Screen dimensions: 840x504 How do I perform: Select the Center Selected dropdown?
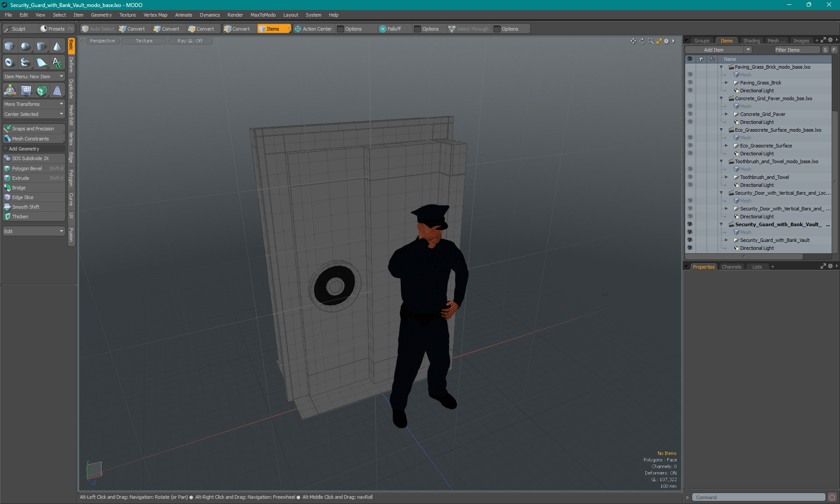coord(33,113)
